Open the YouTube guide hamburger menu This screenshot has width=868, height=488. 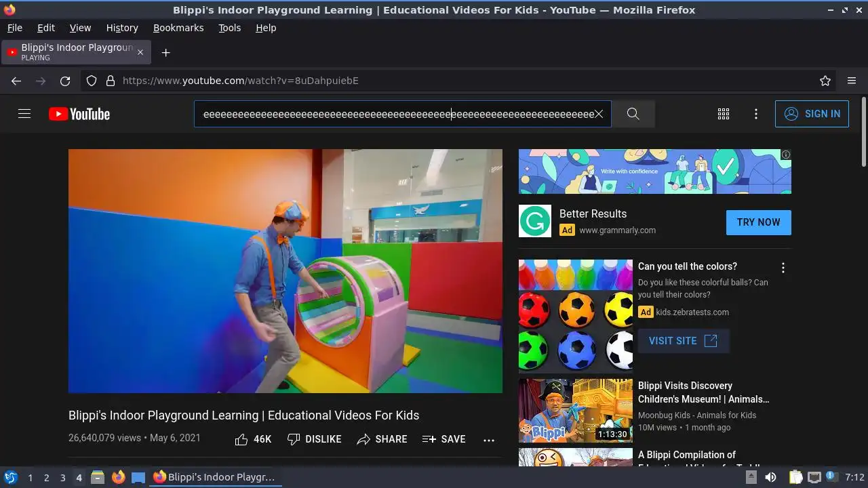[24, 114]
